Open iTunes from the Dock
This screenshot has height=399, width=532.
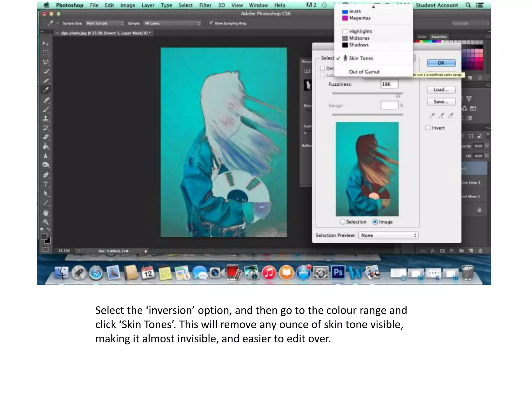click(x=269, y=273)
